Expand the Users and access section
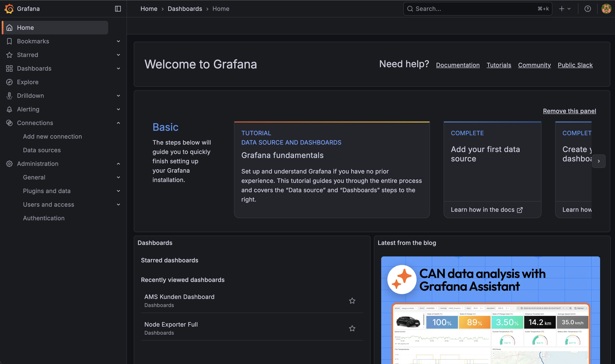 118,204
